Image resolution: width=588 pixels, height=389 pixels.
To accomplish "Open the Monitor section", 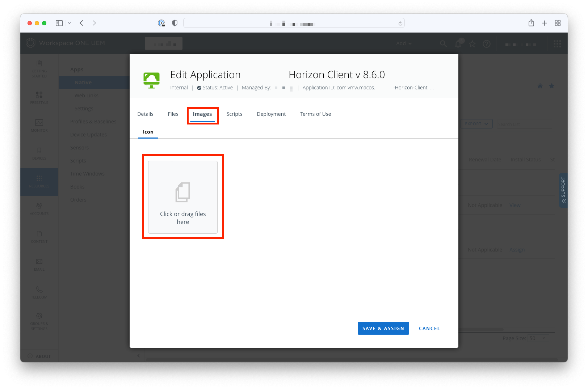I will 39,126.
